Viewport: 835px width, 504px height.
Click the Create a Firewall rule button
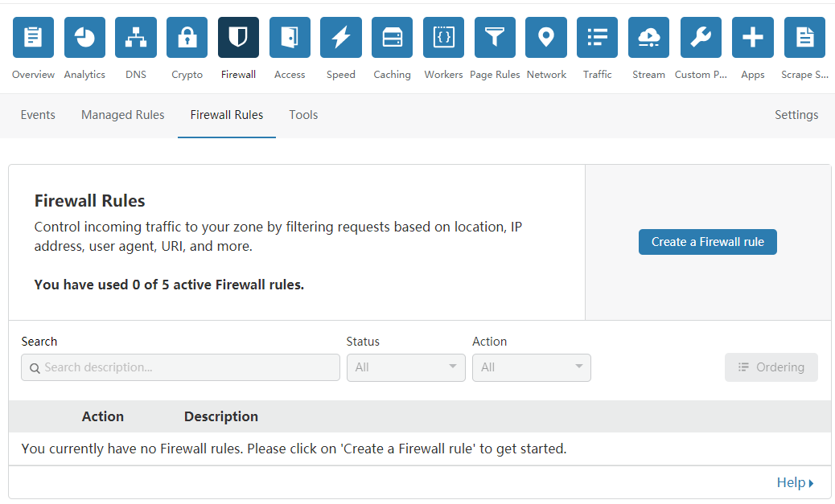coord(708,242)
